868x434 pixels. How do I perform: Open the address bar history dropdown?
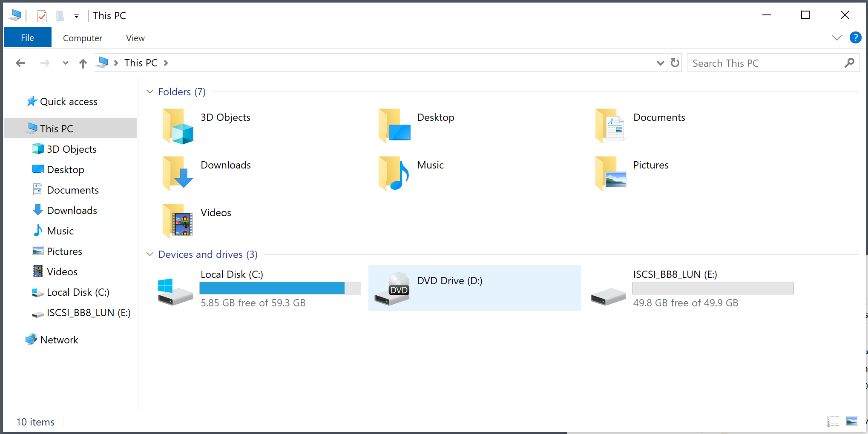660,63
